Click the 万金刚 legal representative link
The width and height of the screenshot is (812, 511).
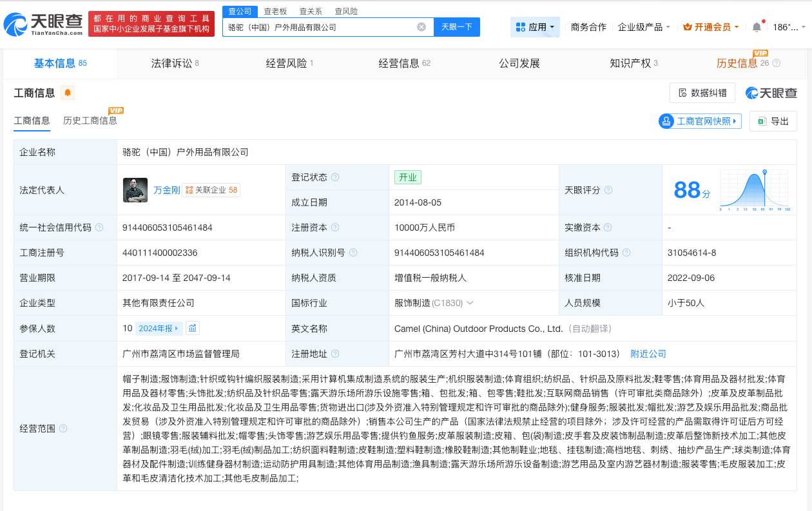[167, 190]
